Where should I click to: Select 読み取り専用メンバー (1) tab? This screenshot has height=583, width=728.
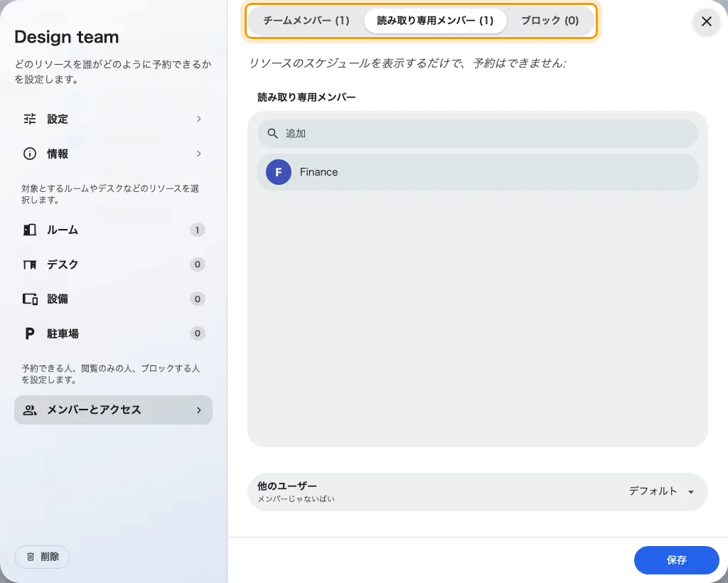pos(435,21)
